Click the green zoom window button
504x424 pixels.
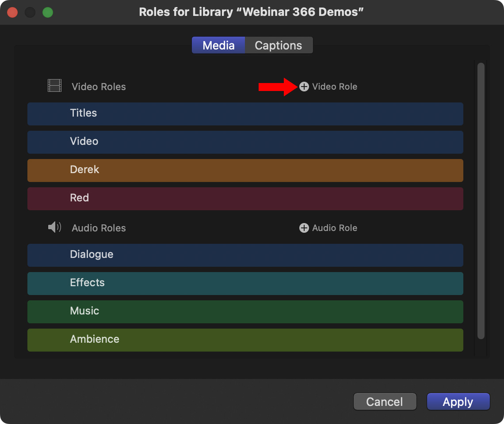48,12
